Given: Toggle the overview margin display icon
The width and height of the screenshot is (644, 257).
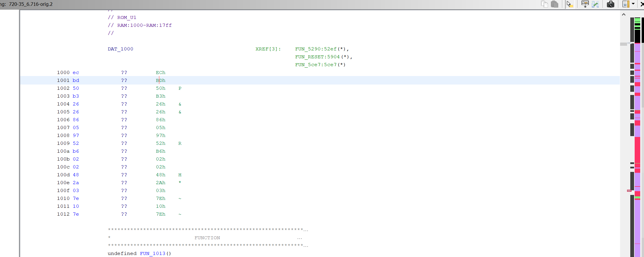Looking at the screenshot, I should pyautogui.click(x=626, y=4).
